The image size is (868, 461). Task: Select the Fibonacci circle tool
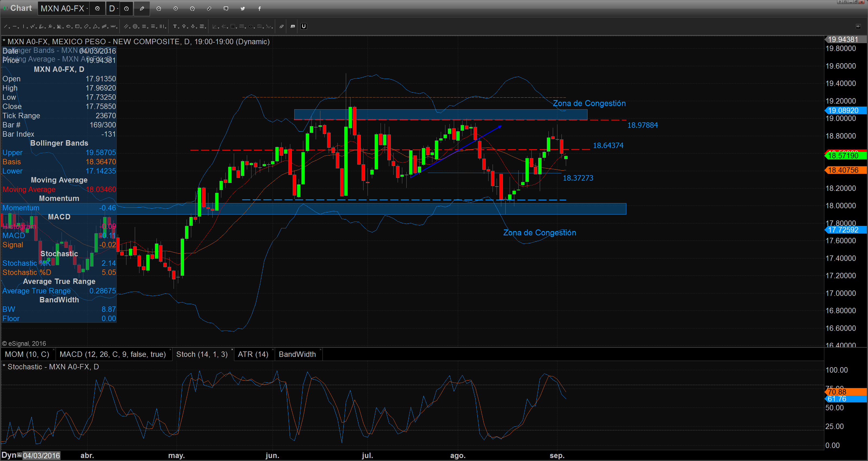click(x=135, y=26)
